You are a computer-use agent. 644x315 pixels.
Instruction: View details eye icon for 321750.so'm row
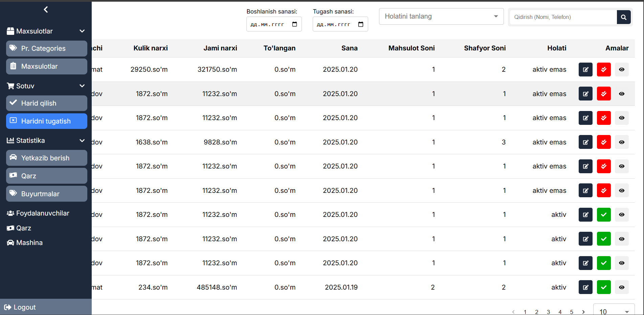point(622,70)
